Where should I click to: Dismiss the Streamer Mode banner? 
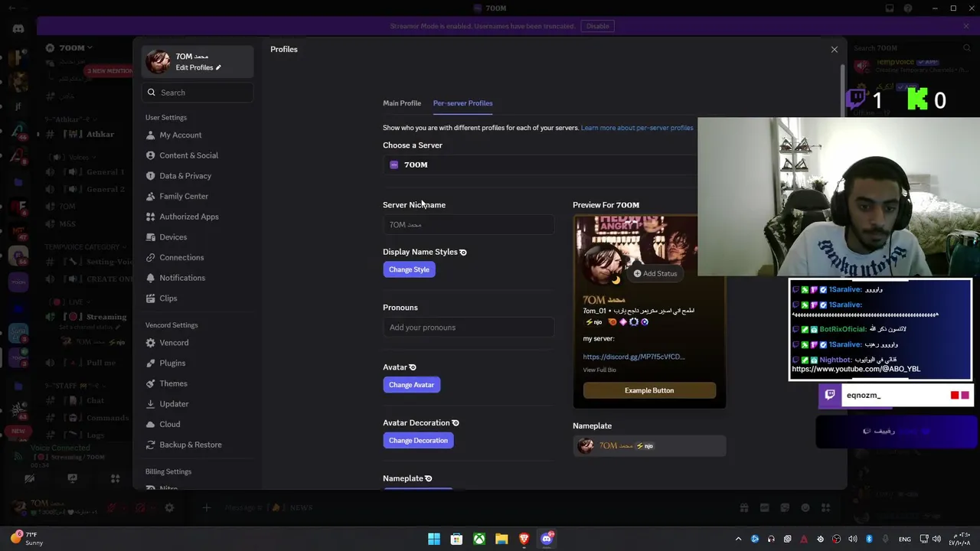pos(966,26)
